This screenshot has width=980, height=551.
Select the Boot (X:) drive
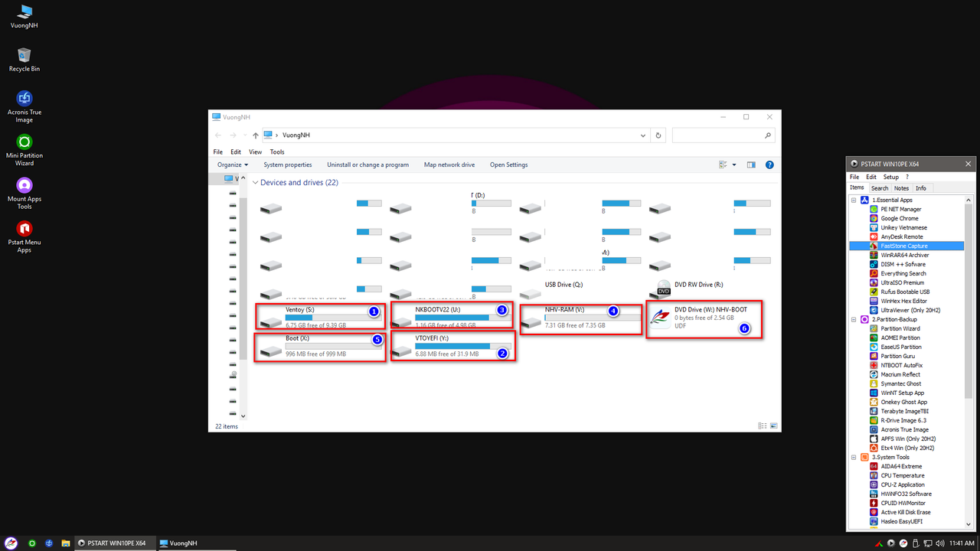click(x=320, y=346)
